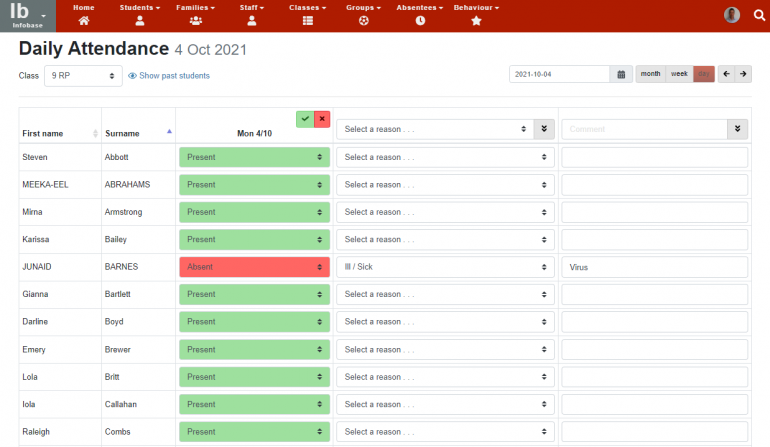Open the Students menu

click(x=139, y=14)
